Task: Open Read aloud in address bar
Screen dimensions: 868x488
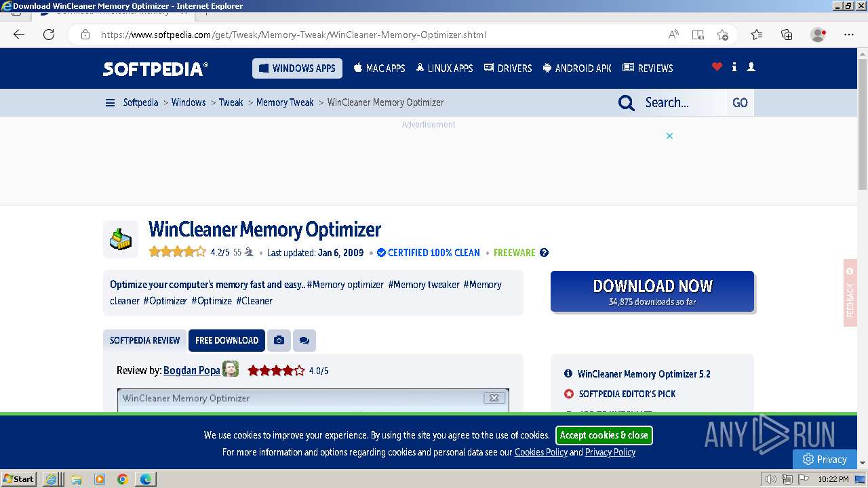Action: click(x=673, y=35)
